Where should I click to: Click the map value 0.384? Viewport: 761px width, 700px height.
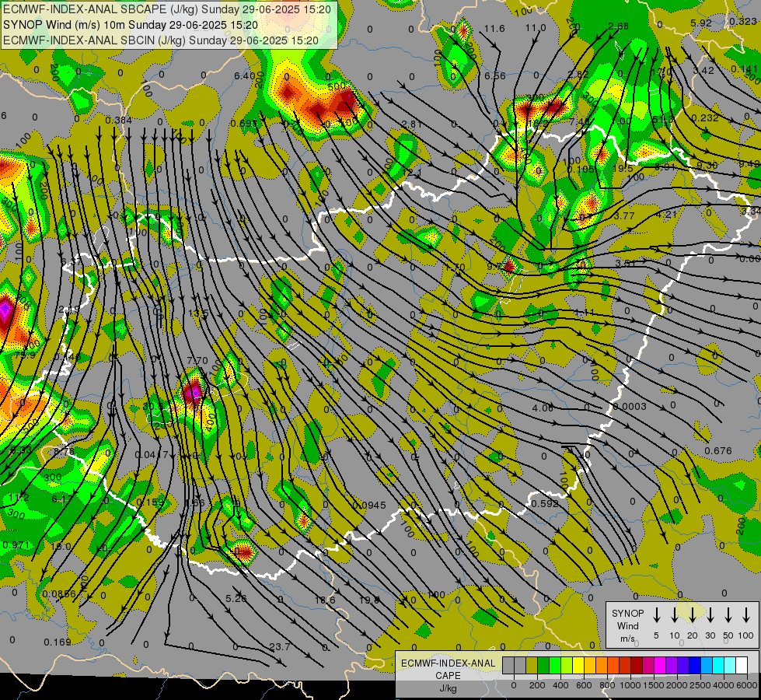click(x=118, y=120)
